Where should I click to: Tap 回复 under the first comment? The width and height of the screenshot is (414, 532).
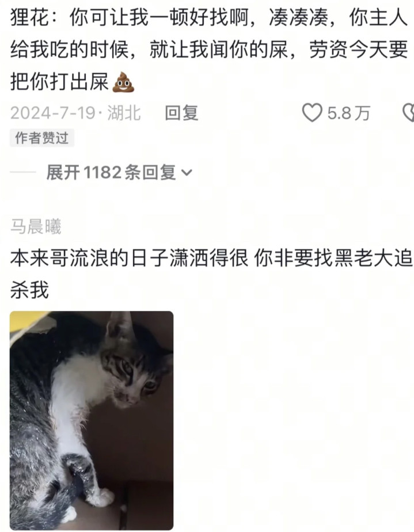point(181,113)
